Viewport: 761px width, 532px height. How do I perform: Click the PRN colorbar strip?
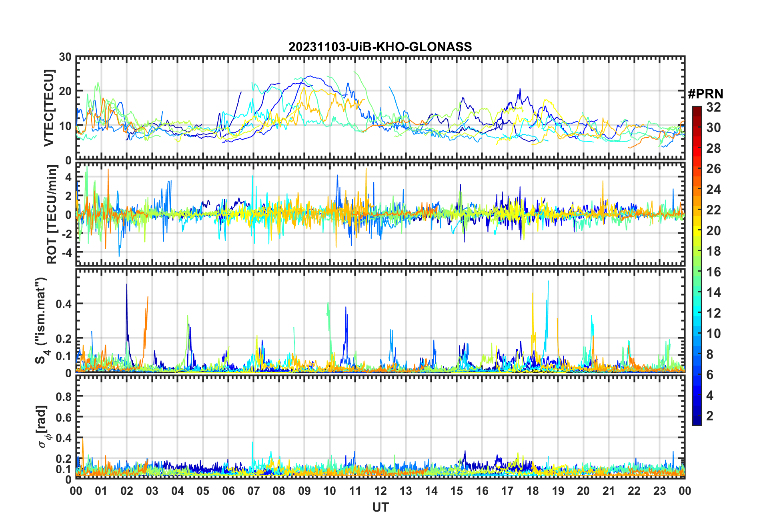tap(697, 266)
